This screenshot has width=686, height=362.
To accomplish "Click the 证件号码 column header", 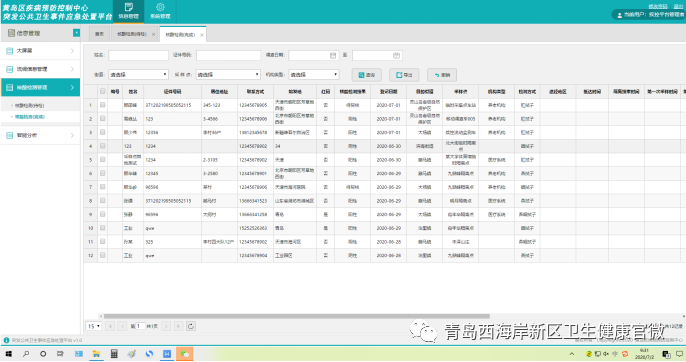I will pos(172,91).
